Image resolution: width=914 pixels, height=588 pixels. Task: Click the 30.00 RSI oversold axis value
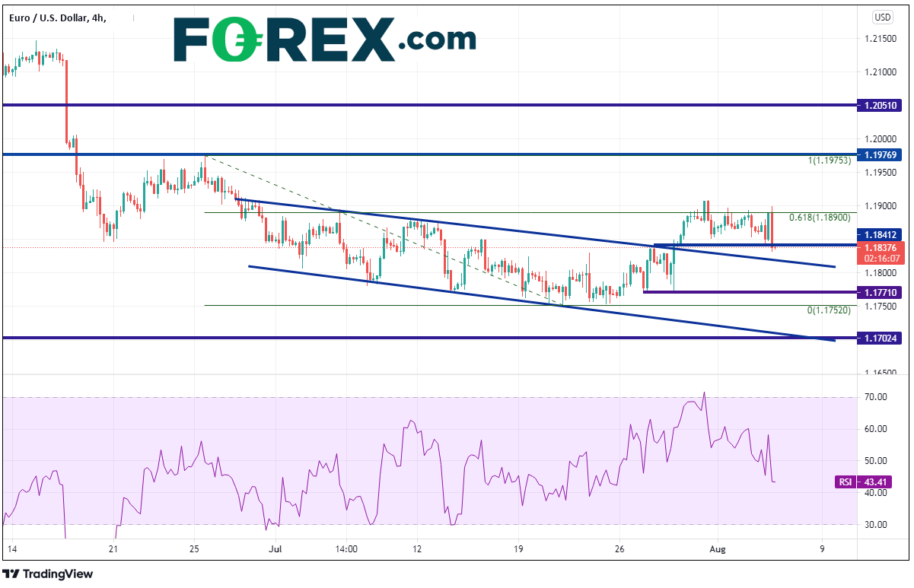coord(874,525)
